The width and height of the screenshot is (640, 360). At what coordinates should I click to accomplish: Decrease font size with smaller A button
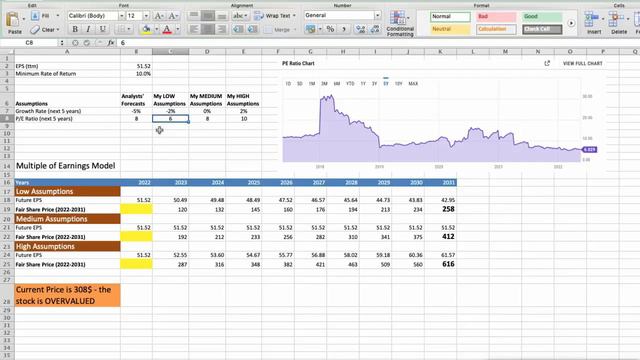[x=173, y=16]
